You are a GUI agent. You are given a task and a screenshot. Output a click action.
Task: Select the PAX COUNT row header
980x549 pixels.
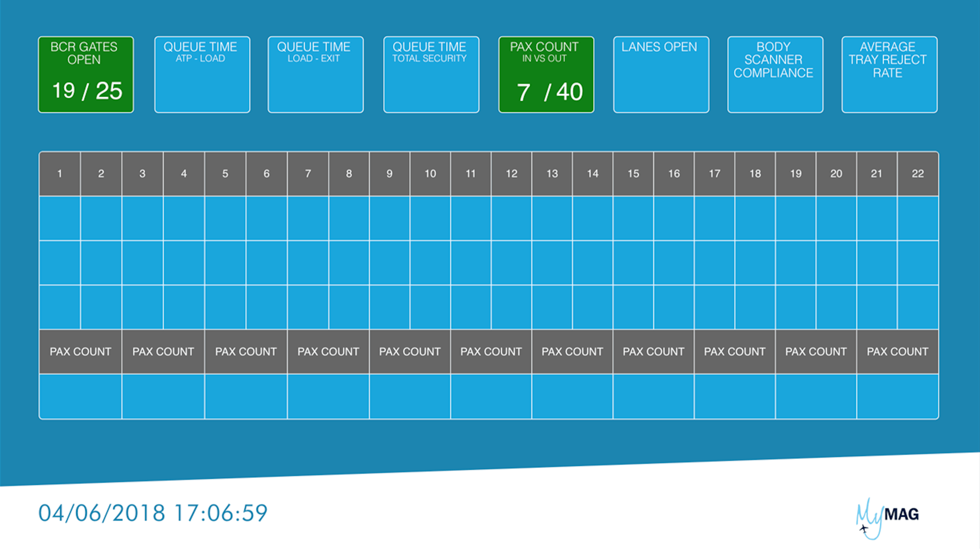coord(81,350)
